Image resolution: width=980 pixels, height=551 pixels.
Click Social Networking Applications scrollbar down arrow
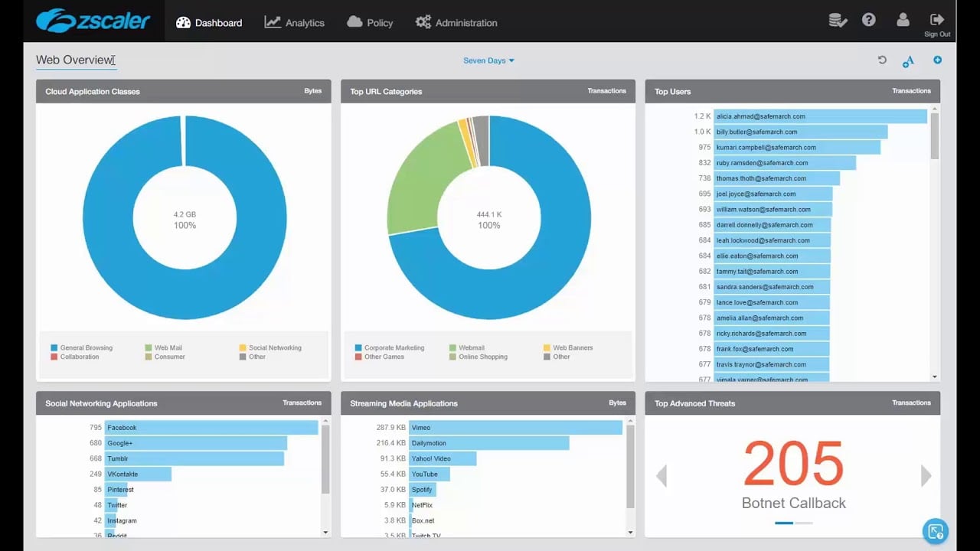(x=325, y=532)
